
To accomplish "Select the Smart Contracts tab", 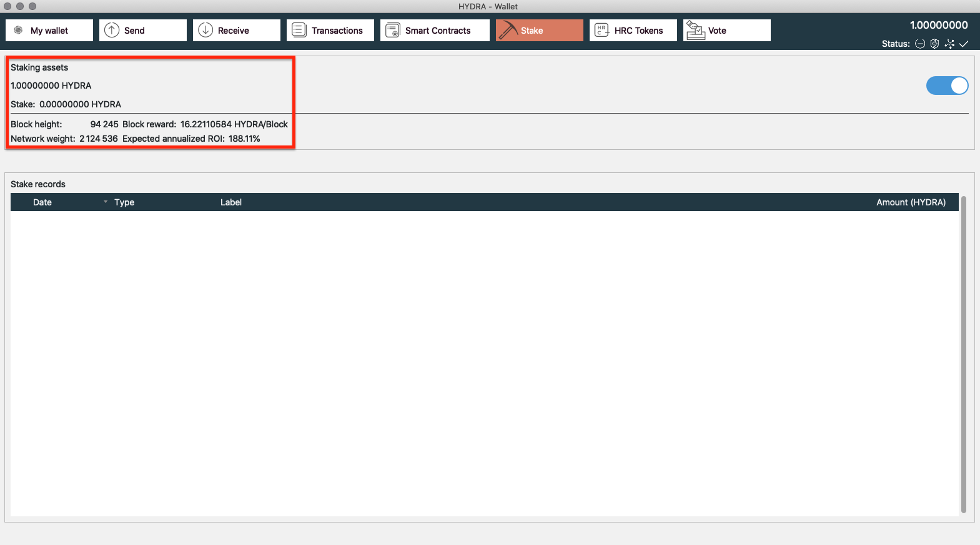I will [435, 30].
